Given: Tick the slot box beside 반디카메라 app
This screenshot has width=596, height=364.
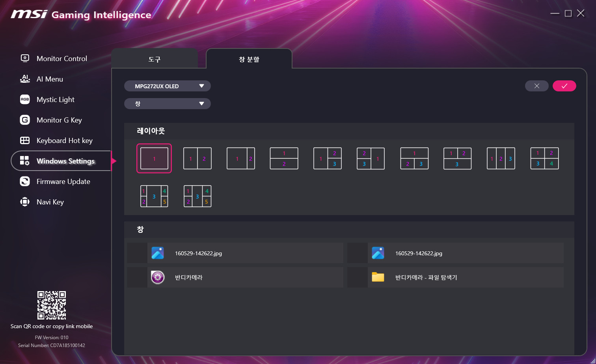Looking at the screenshot, I should tap(137, 277).
